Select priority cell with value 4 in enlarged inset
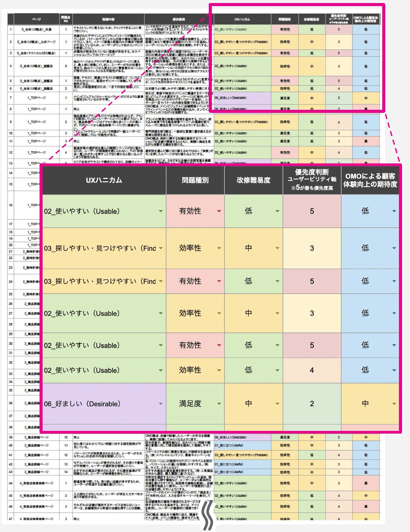The width and height of the screenshot is (410, 532). 312,370
